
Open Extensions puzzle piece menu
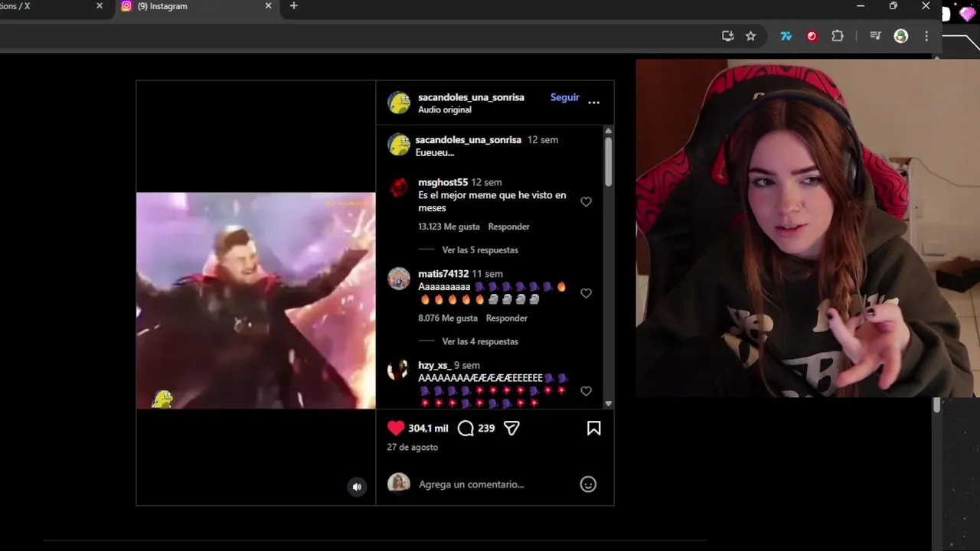(838, 36)
